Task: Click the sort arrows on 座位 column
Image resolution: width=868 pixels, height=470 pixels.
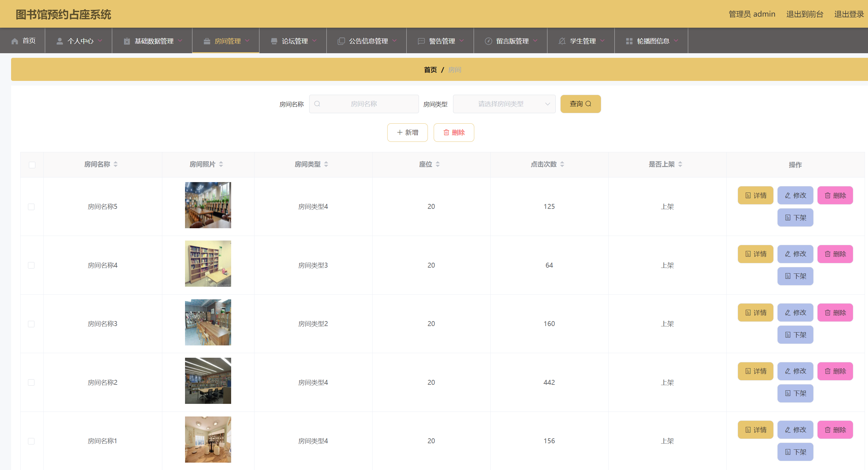Action: coord(437,164)
